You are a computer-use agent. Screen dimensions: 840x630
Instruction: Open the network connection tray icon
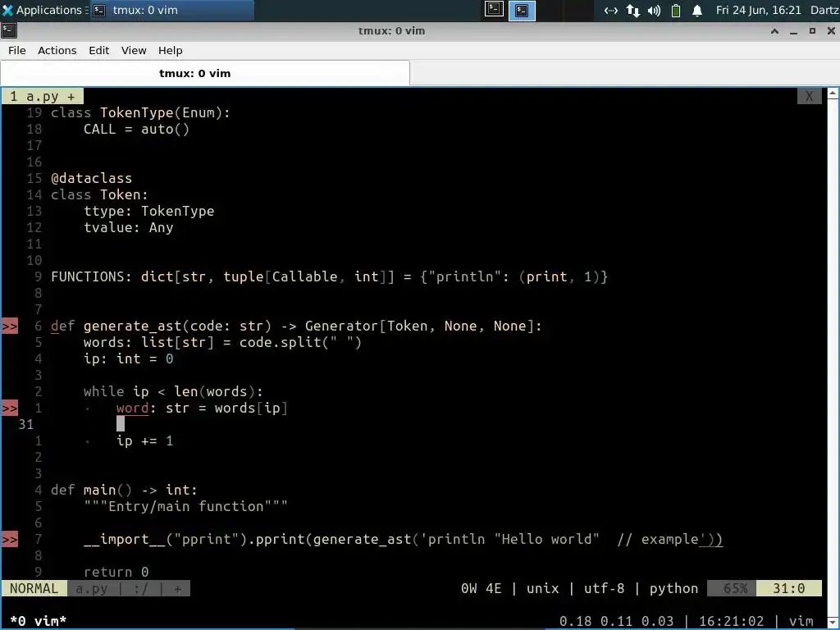(610, 11)
